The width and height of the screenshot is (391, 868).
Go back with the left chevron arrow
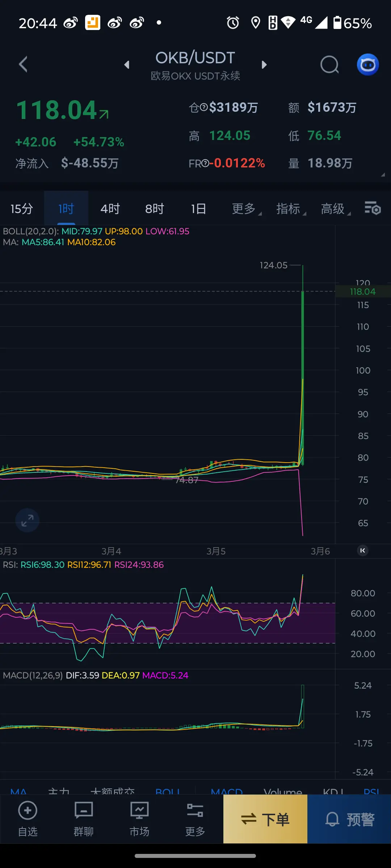(x=23, y=64)
